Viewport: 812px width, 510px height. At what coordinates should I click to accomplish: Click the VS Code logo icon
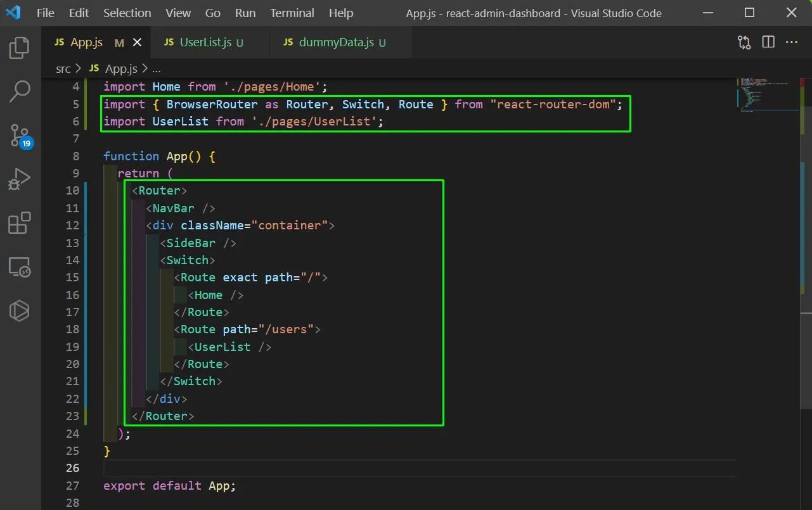click(x=13, y=13)
